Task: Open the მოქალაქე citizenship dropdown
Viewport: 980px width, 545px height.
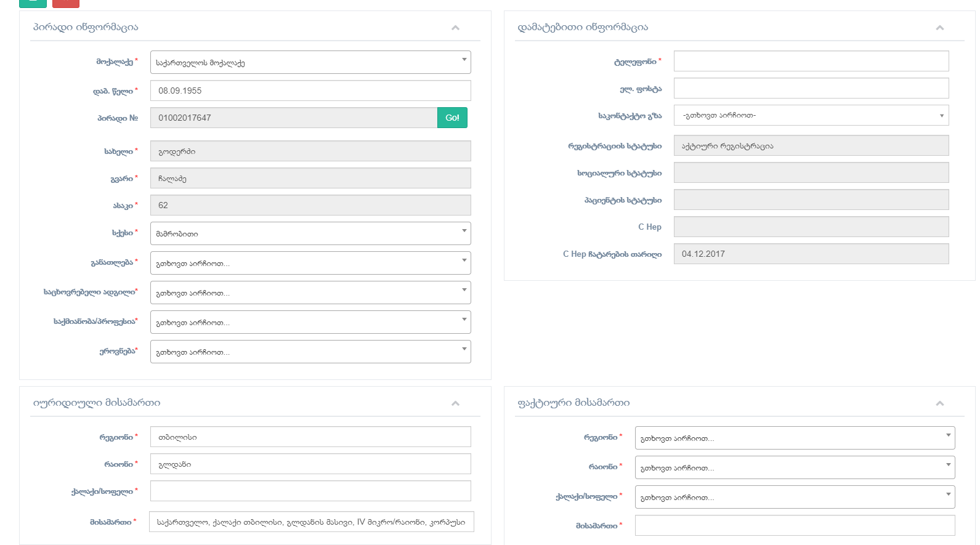Action: 310,62
